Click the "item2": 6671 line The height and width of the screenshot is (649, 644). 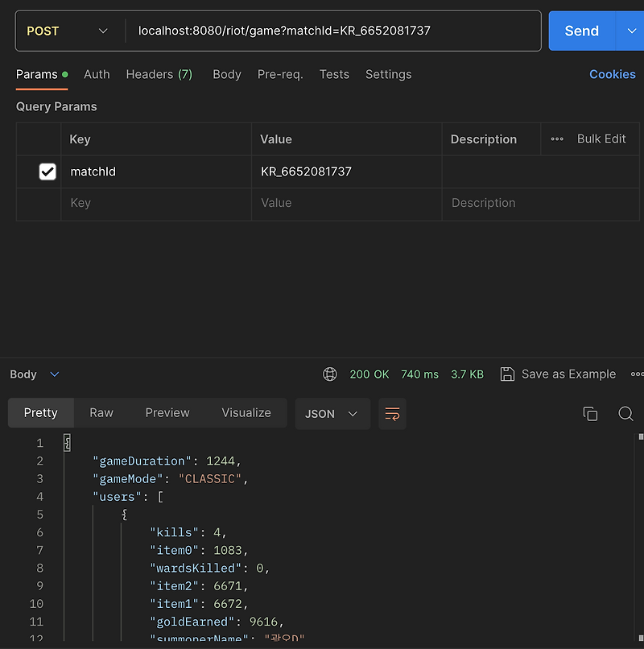[x=199, y=586]
